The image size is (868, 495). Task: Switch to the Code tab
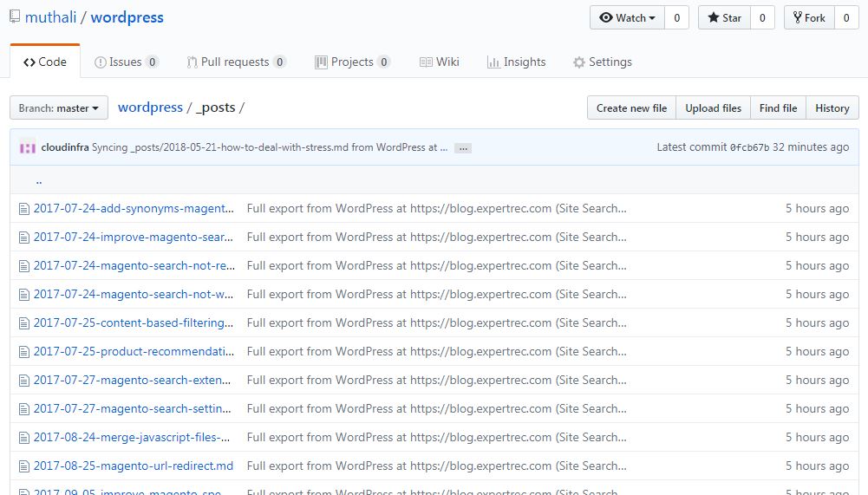[x=45, y=62]
